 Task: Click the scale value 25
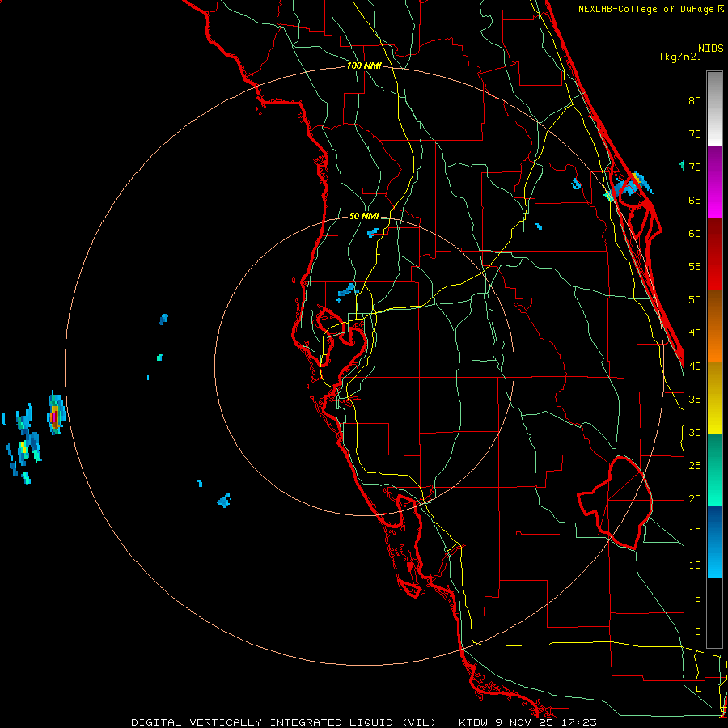point(695,466)
